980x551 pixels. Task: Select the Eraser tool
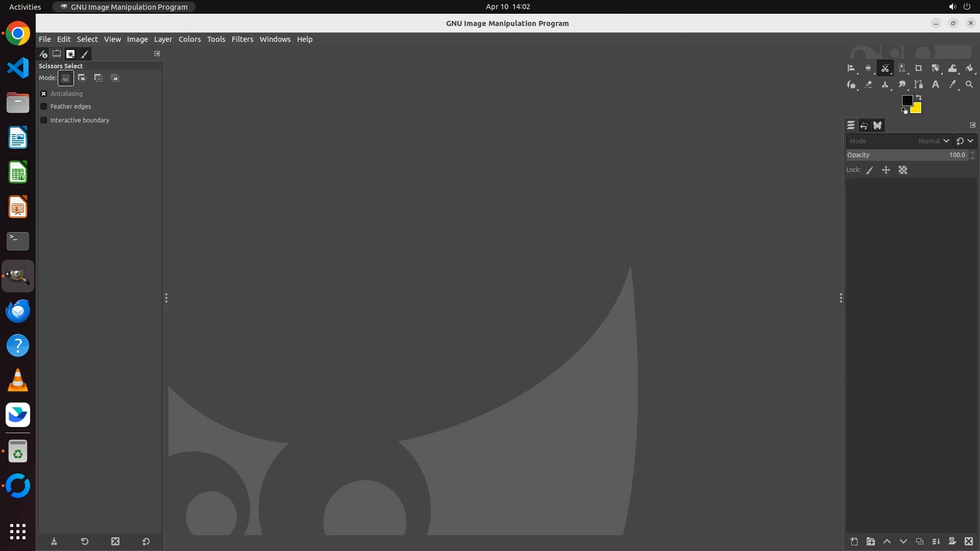pos(868,85)
